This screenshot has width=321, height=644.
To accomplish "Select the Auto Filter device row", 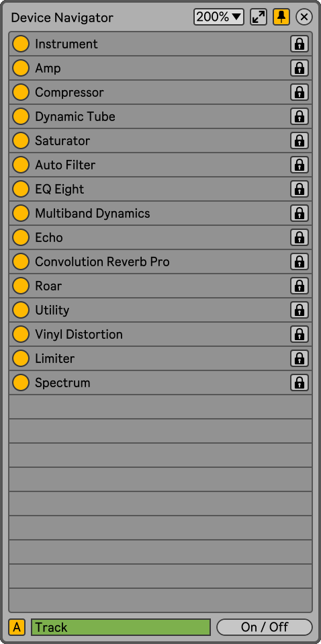I will [x=160, y=165].
